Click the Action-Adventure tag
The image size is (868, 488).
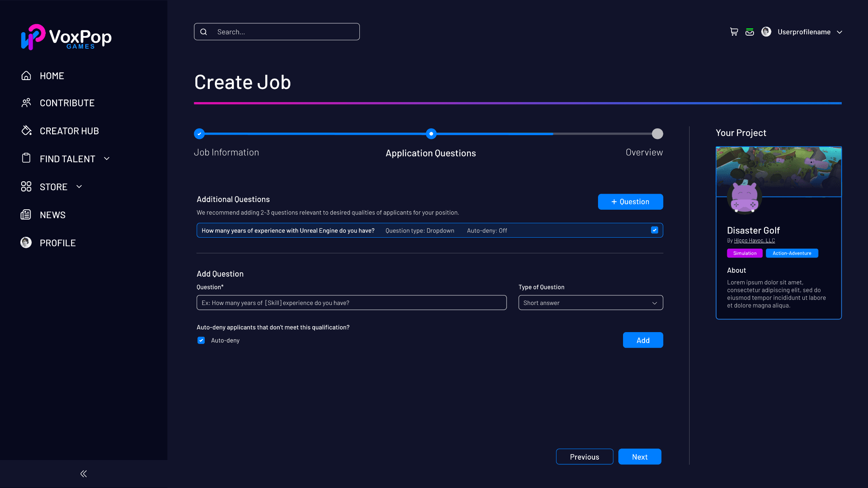pyautogui.click(x=792, y=253)
